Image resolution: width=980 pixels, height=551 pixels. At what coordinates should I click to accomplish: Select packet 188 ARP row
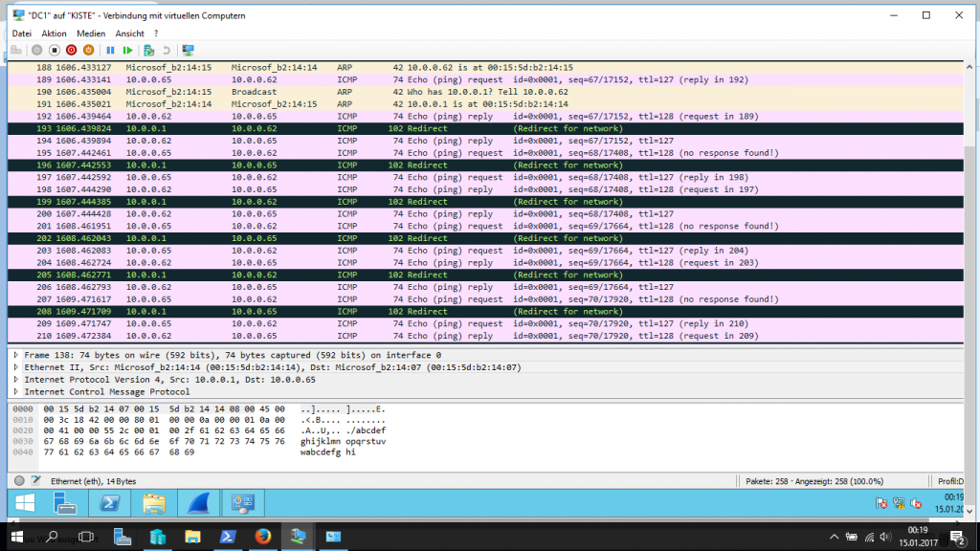pos(485,68)
